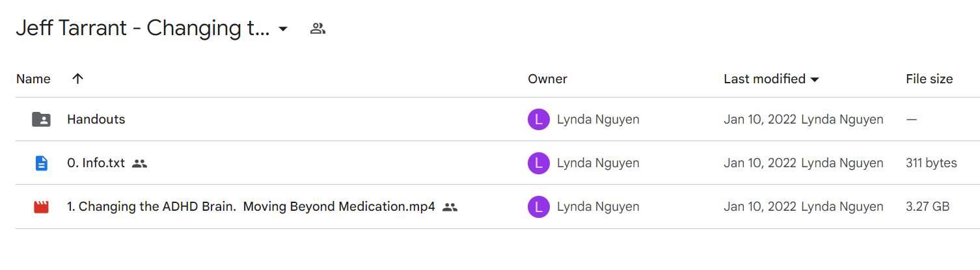Open the 0. Info.txt file

tap(96, 163)
